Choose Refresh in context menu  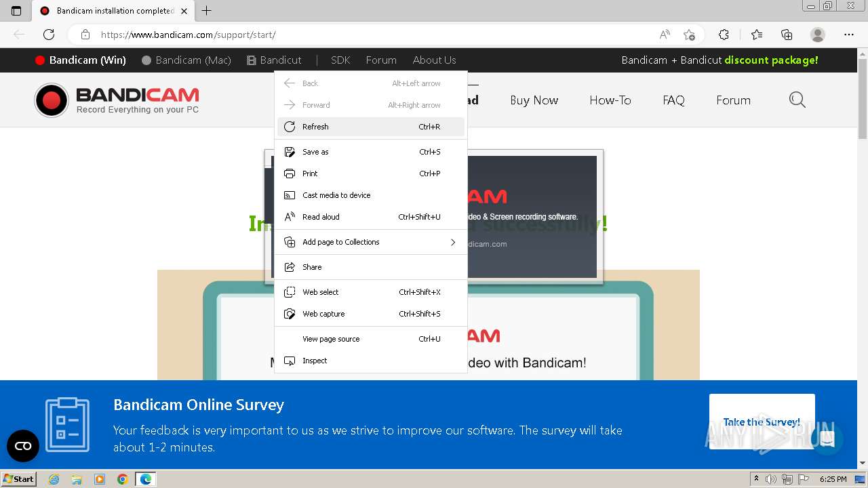tap(371, 127)
